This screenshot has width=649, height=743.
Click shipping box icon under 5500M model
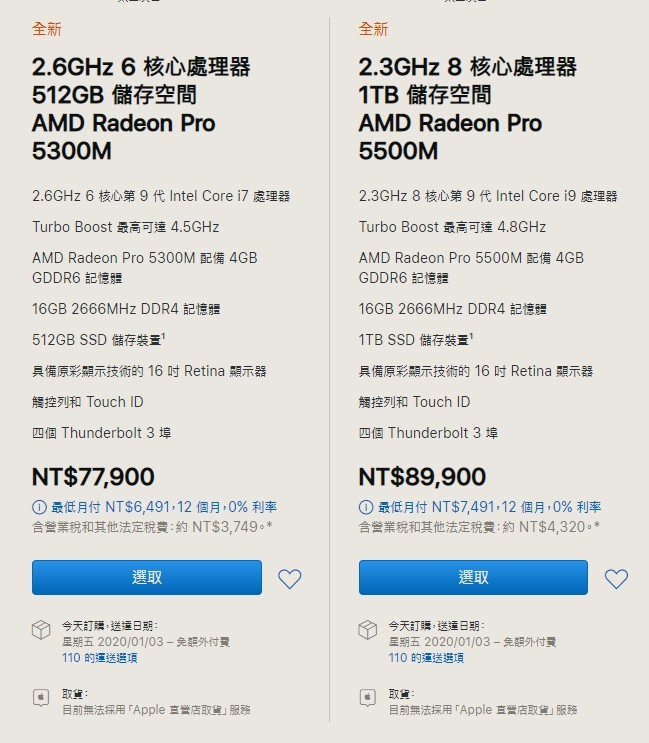(368, 630)
